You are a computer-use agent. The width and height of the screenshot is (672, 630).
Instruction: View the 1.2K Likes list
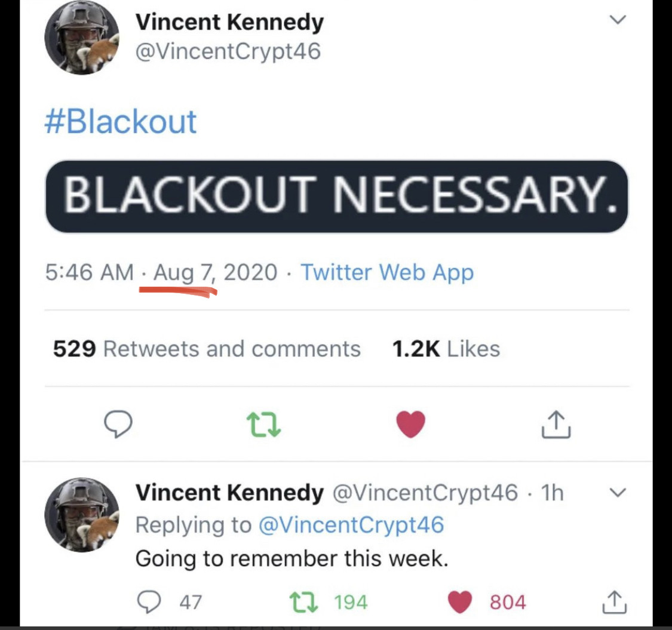click(x=446, y=348)
